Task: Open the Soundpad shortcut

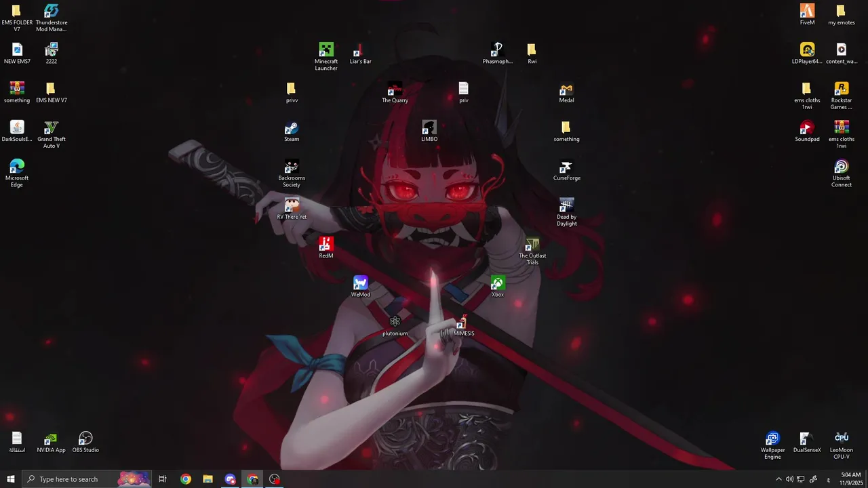Action: pyautogui.click(x=807, y=127)
